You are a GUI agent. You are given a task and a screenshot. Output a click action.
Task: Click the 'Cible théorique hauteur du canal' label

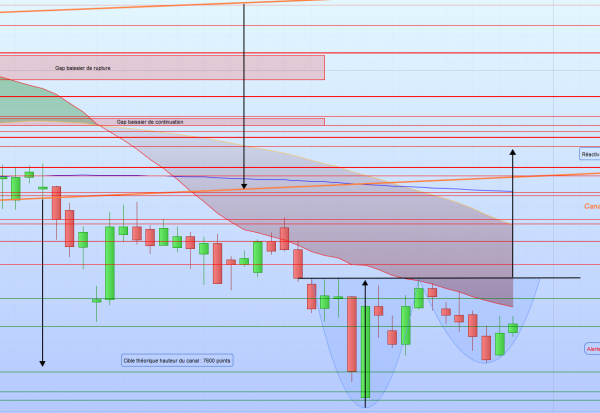tap(177, 360)
